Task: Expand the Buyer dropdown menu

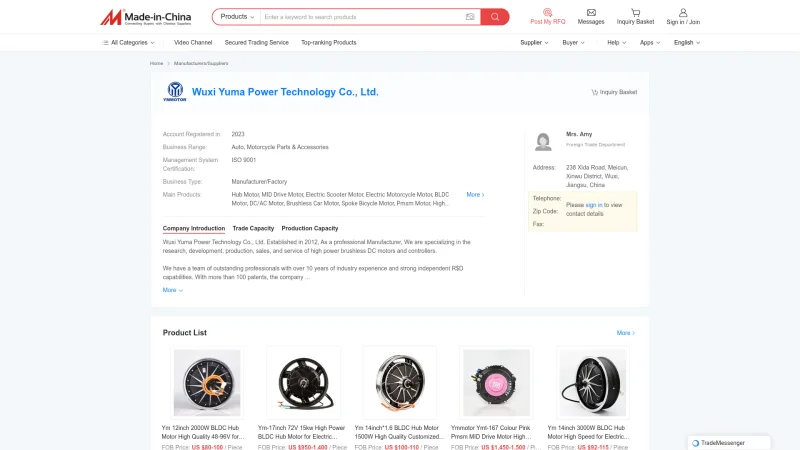Action: [x=573, y=43]
